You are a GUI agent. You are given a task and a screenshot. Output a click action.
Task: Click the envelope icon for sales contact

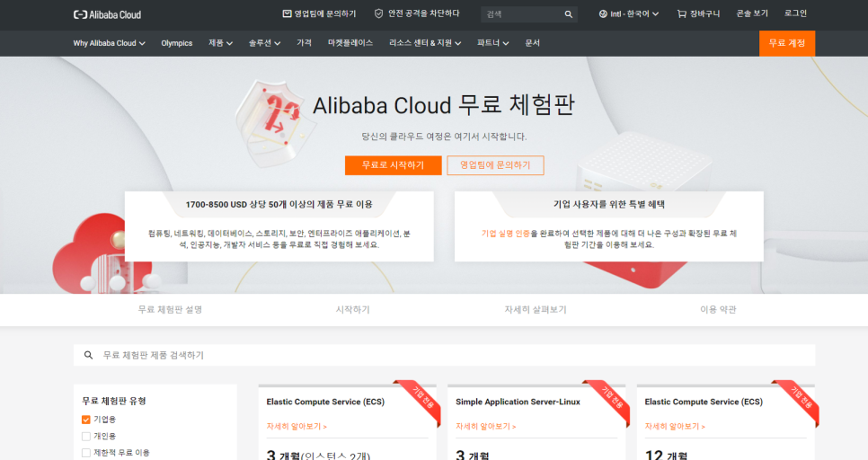pyautogui.click(x=287, y=14)
